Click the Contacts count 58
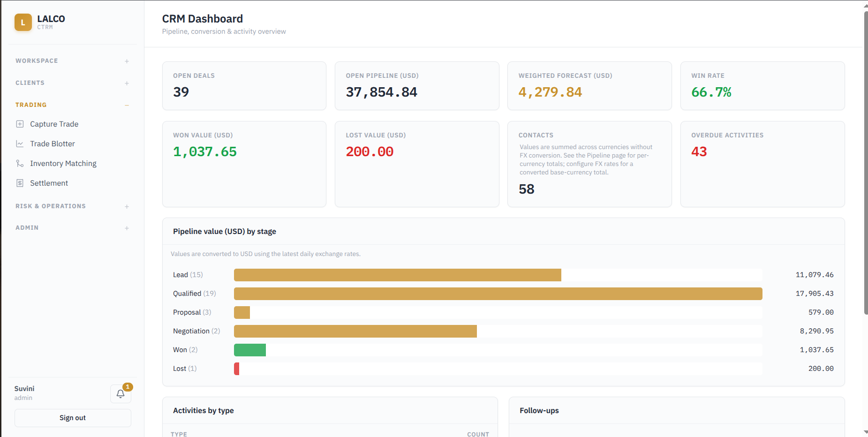 527,189
